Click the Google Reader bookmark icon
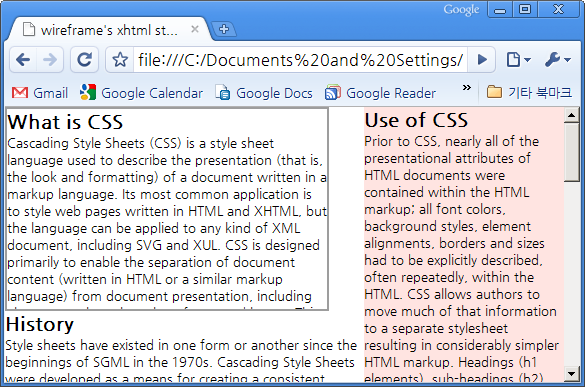This screenshot has width=585, height=387. pos(332,93)
